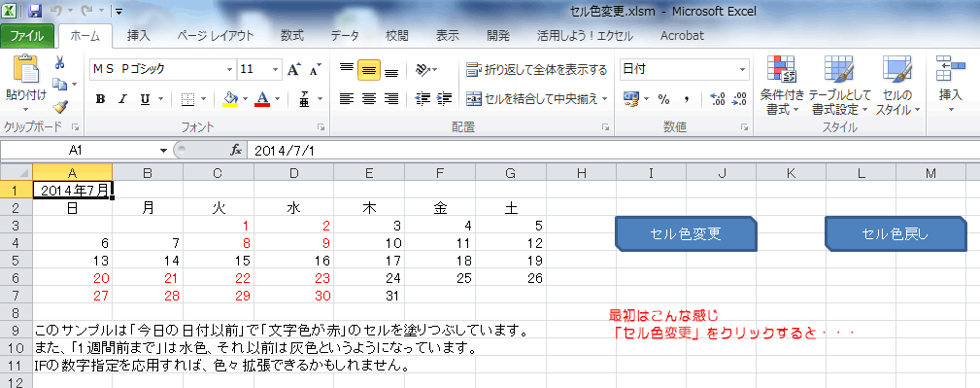Toggle Bold formatting
This screenshot has width=980, height=388.
100,99
